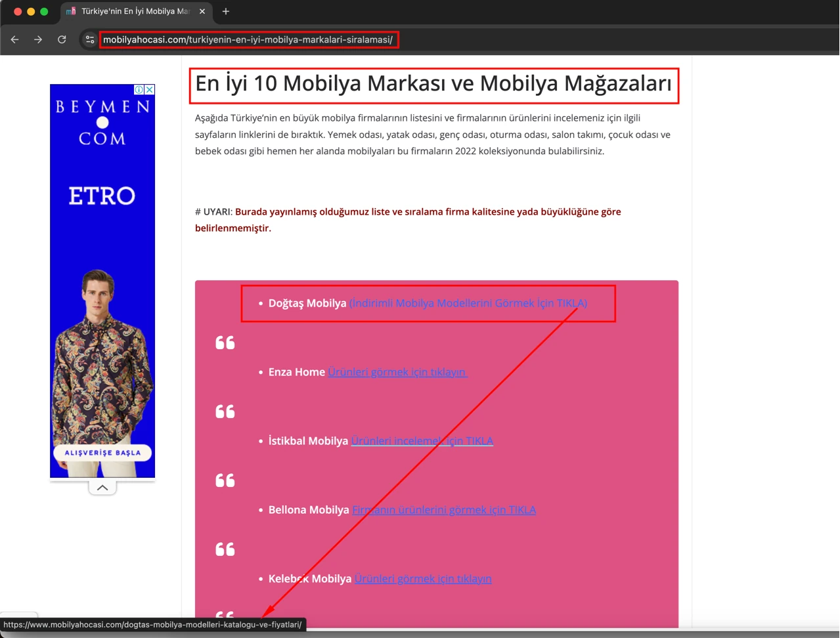The width and height of the screenshot is (840, 638).
Task: Select the Türkiye'nin En İyi Mobilya tab
Action: coord(135,11)
